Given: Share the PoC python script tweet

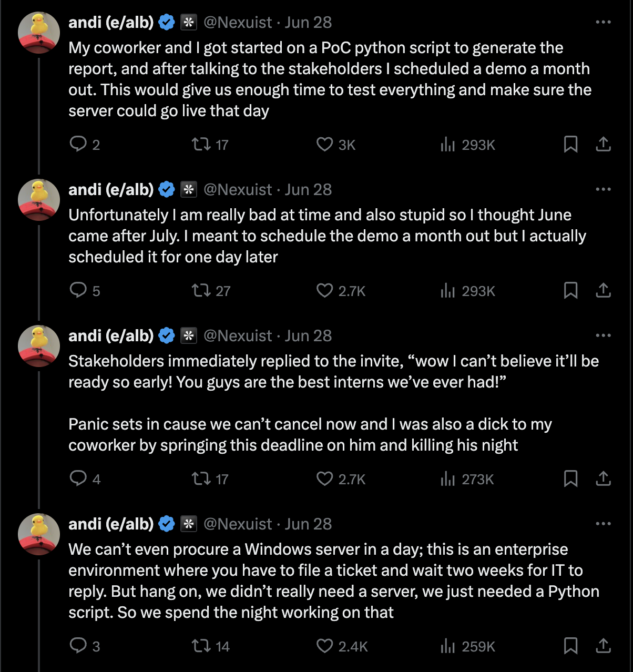Looking at the screenshot, I should (x=603, y=144).
